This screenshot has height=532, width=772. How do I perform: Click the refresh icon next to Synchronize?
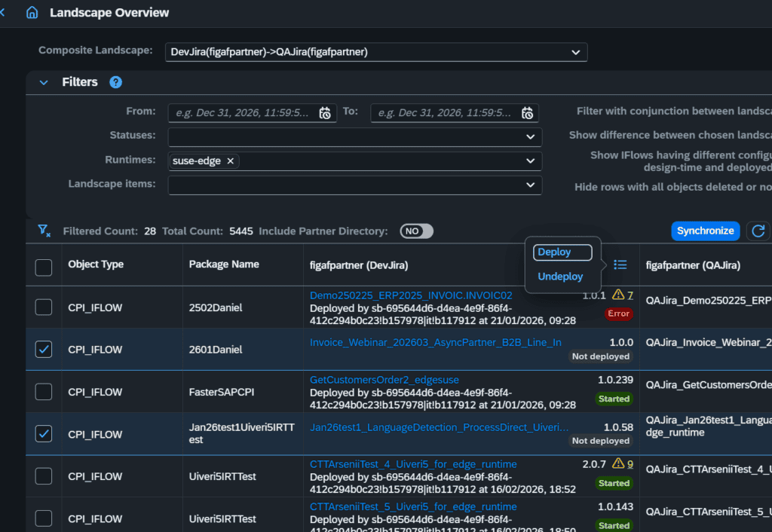(758, 231)
